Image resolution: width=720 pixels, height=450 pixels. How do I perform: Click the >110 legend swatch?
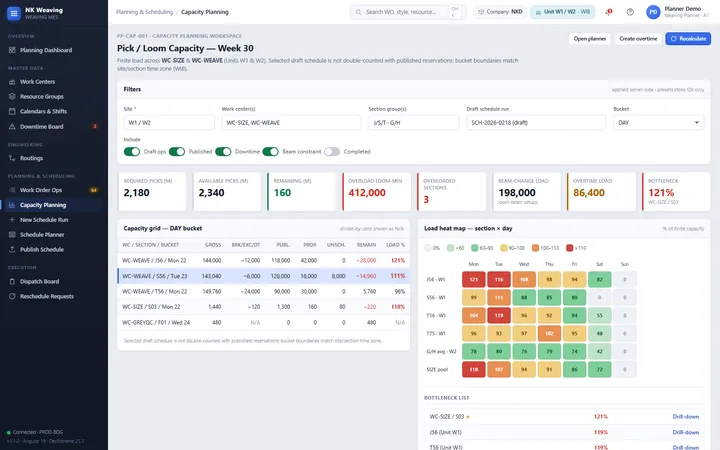569,248
